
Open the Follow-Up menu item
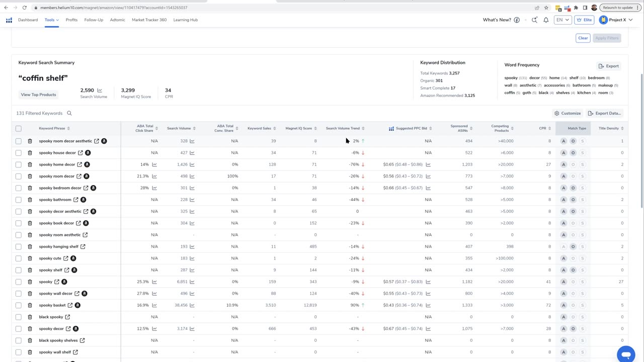pos(94,20)
